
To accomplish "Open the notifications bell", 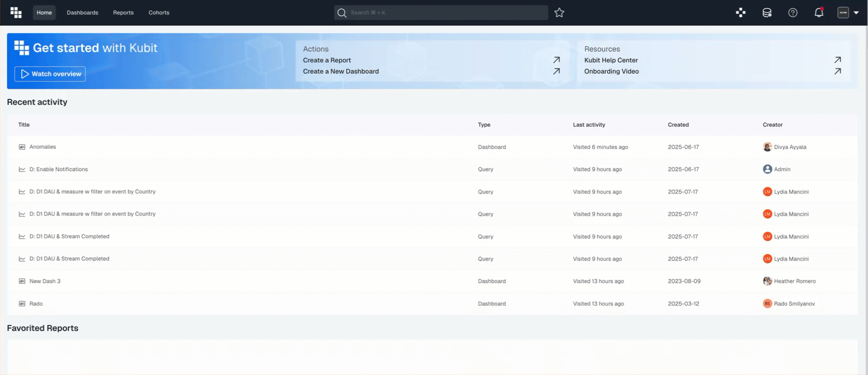I will 819,12.
